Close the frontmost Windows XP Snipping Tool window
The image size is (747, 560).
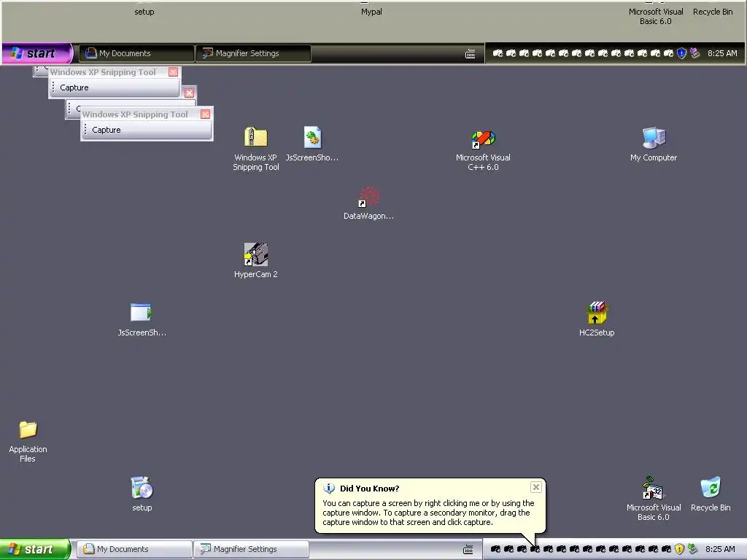click(x=205, y=114)
